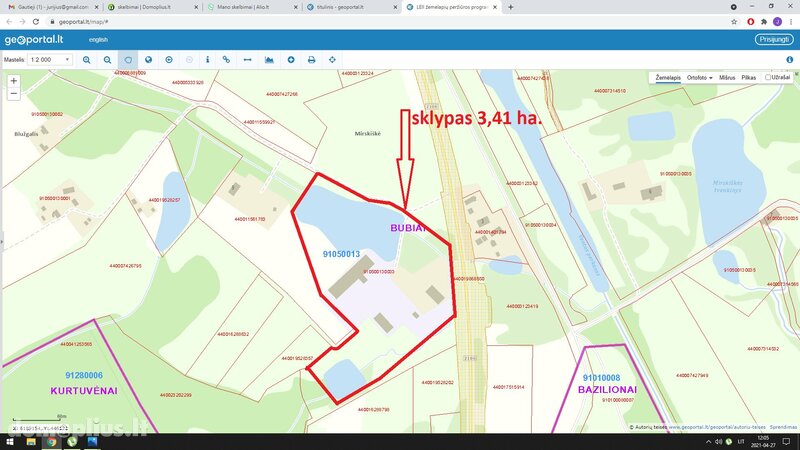Screen dimensions: 800x450
Task: Click the 91010008 block number label
Action: (x=602, y=378)
